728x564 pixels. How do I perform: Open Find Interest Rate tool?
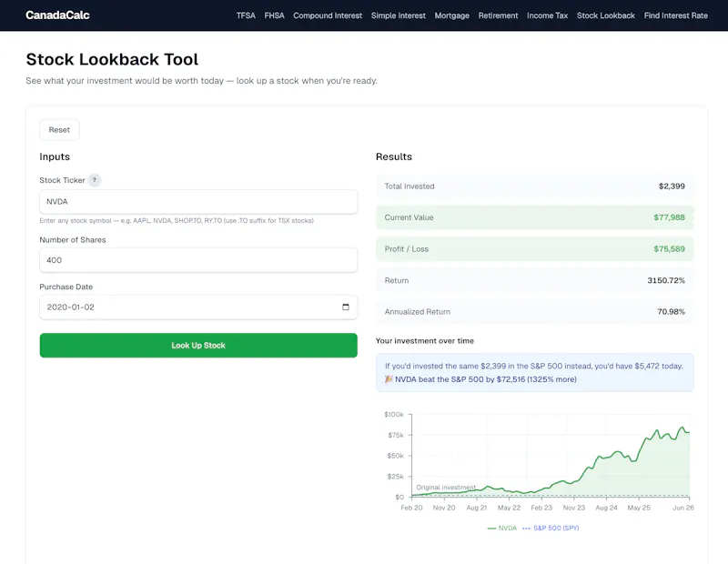tap(675, 15)
